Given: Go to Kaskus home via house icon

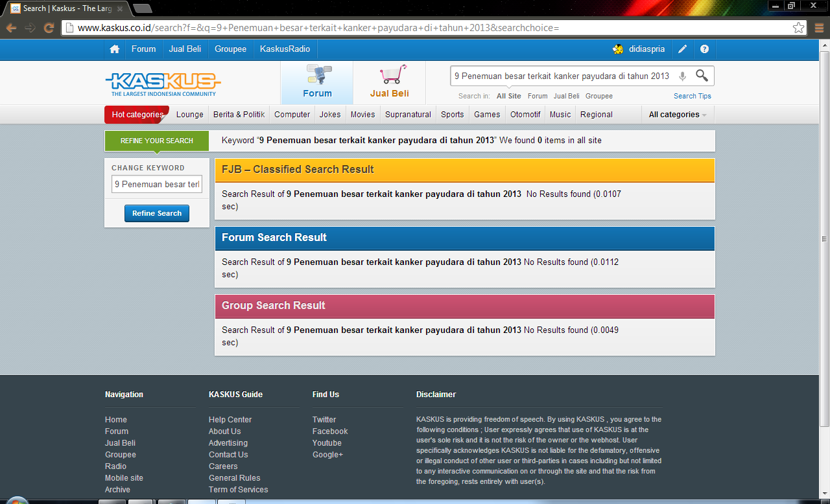Looking at the screenshot, I should [x=115, y=49].
